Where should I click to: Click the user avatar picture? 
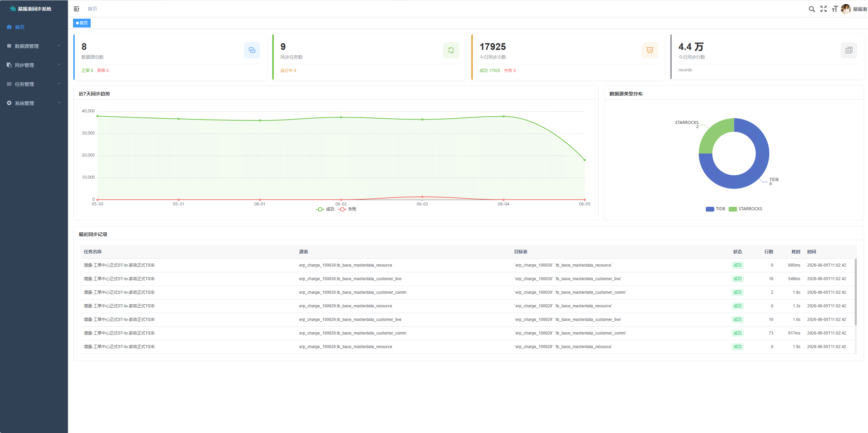[846, 9]
